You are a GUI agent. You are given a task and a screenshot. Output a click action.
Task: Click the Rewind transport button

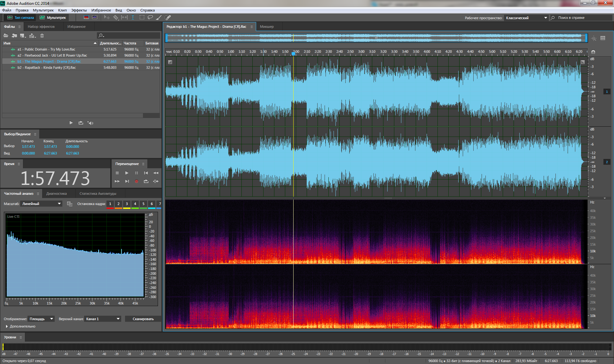[156, 173]
